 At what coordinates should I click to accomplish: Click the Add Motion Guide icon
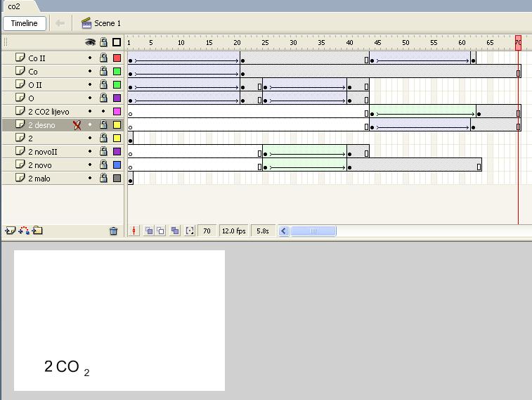24,231
